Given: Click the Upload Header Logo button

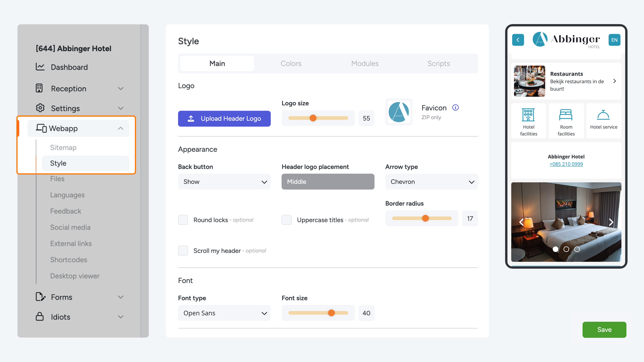Looking at the screenshot, I should click(224, 119).
